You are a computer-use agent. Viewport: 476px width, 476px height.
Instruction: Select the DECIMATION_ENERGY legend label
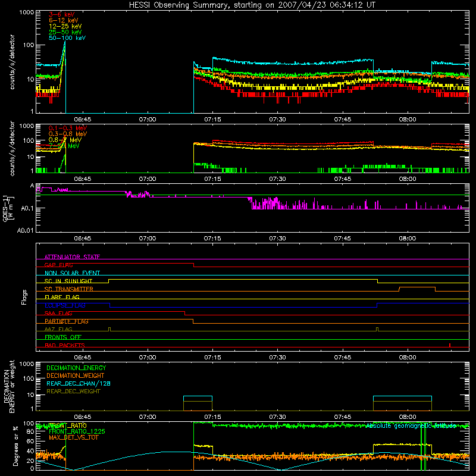pyautogui.click(x=76, y=368)
